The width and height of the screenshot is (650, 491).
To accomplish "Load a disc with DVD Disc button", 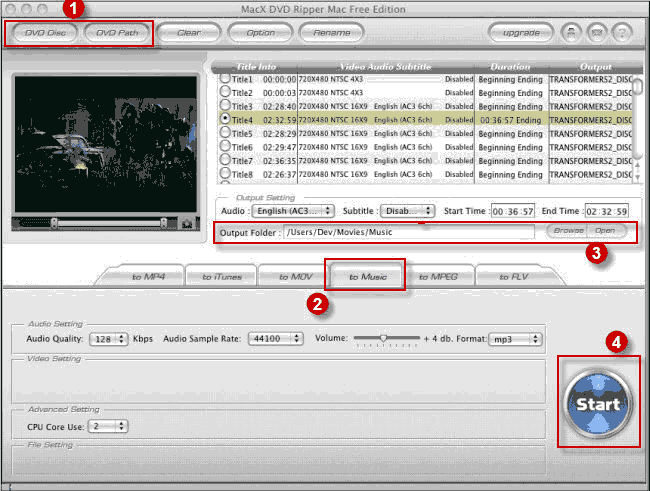I will tap(45, 33).
